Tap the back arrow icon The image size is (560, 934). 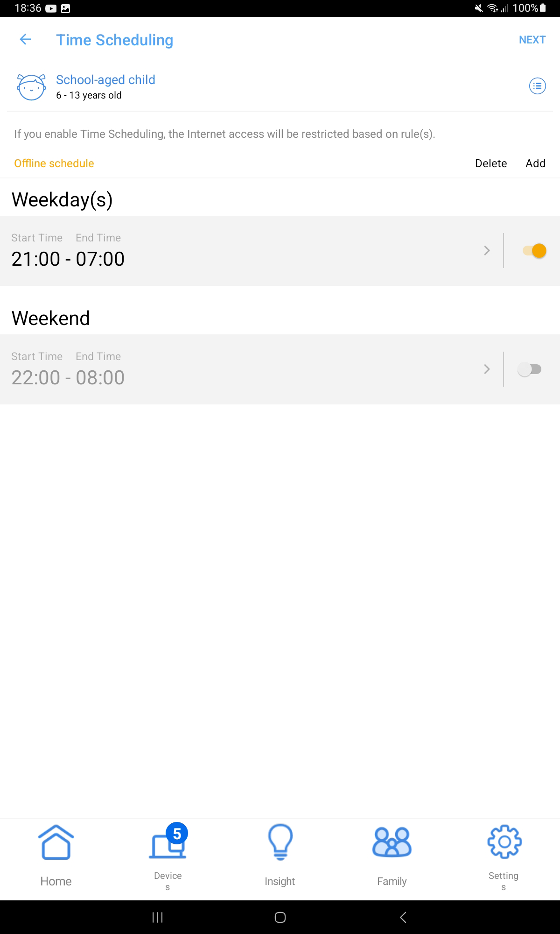coord(25,40)
